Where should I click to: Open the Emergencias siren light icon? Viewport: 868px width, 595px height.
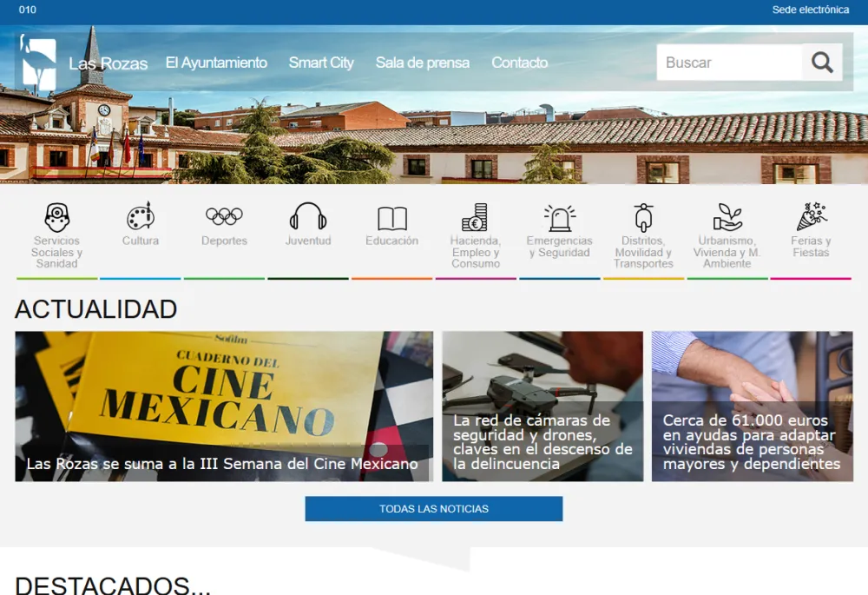(x=559, y=218)
